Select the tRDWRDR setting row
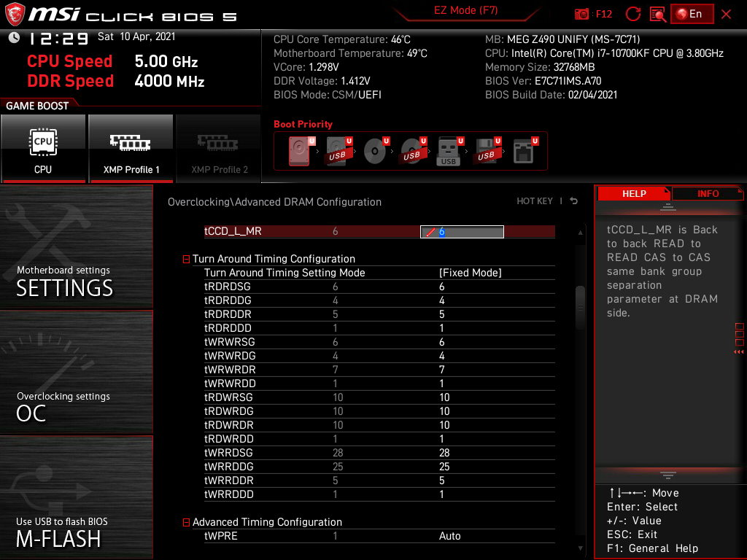Viewport: 747px width, 560px height. [x=379, y=425]
